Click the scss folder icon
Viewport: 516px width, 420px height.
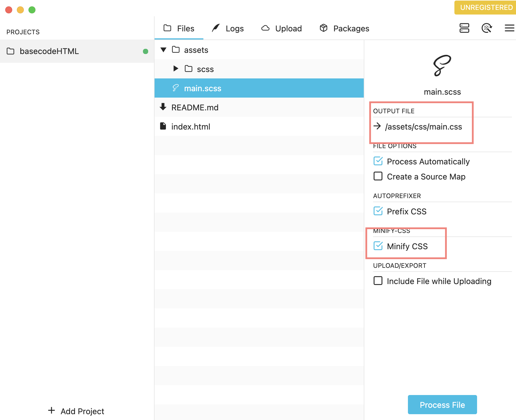[x=189, y=69]
